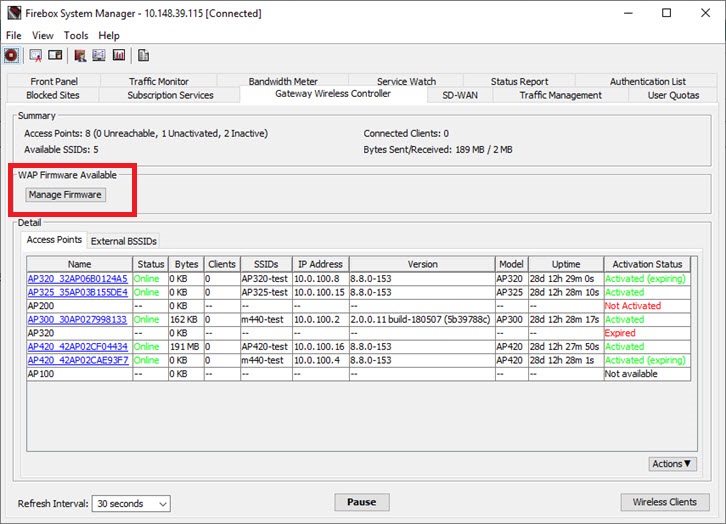Open the certificates toolbar icon

35,55
